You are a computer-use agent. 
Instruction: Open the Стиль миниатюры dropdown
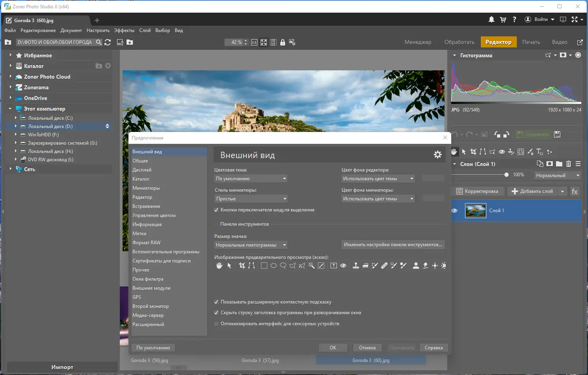tap(251, 199)
